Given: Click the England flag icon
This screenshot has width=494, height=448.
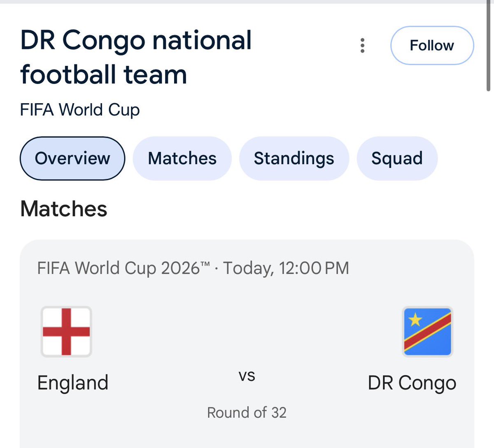Looking at the screenshot, I should 66,332.
